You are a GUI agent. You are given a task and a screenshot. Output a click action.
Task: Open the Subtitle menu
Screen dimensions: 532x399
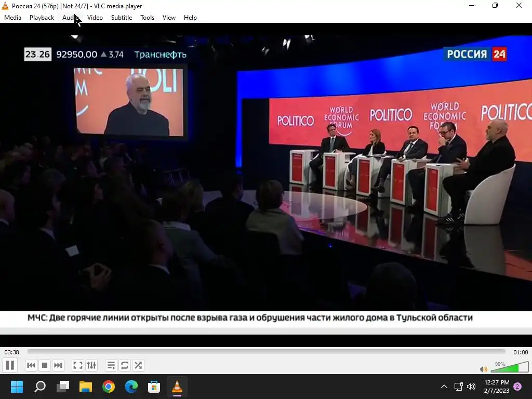pyautogui.click(x=122, y=18)
